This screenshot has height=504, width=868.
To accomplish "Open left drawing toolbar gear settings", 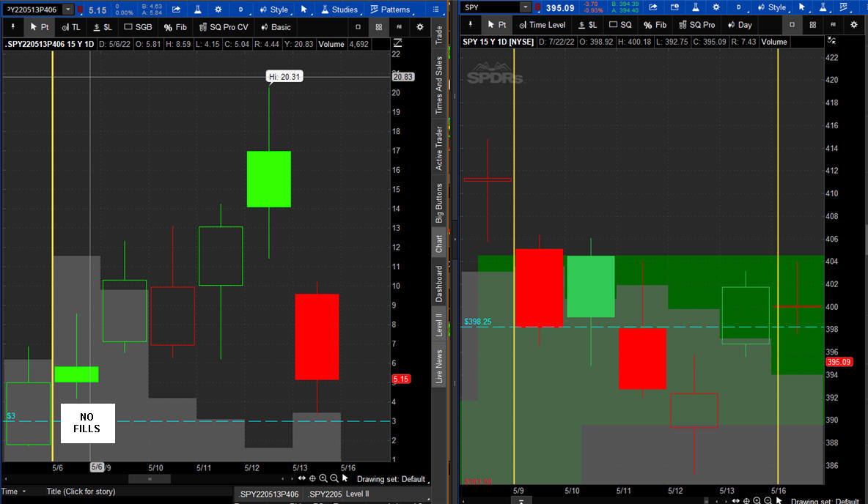I will pyautogui.click(x=419, y=26).
